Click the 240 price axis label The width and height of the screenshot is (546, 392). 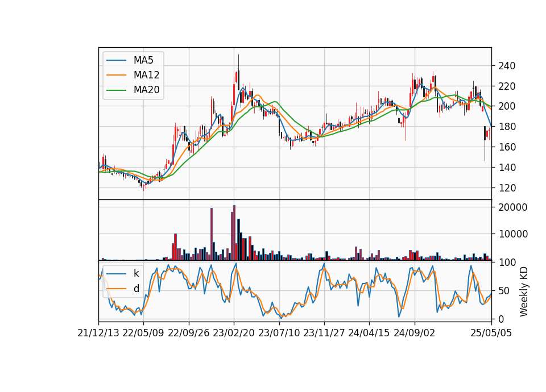[507, 66]
